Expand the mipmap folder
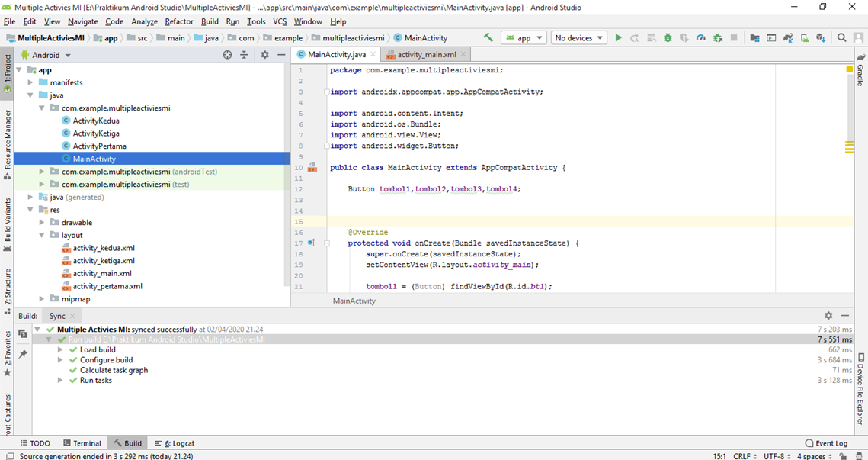The height and width of the screenshot is (460, 868). (x=42, y=299)
